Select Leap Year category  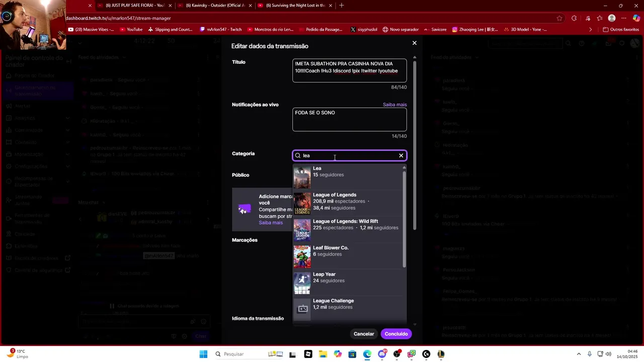[x=348, y=283]
